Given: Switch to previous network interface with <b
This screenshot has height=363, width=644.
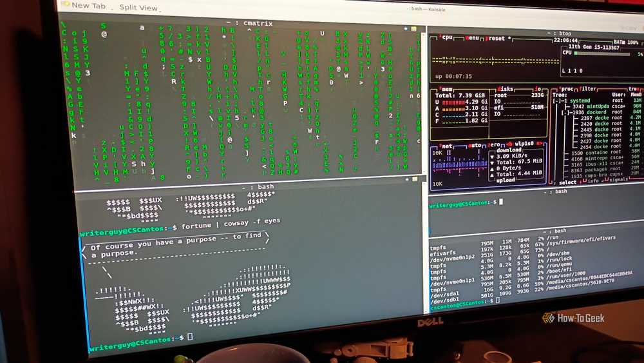Looking at the screenshot, I should (509, 144).
